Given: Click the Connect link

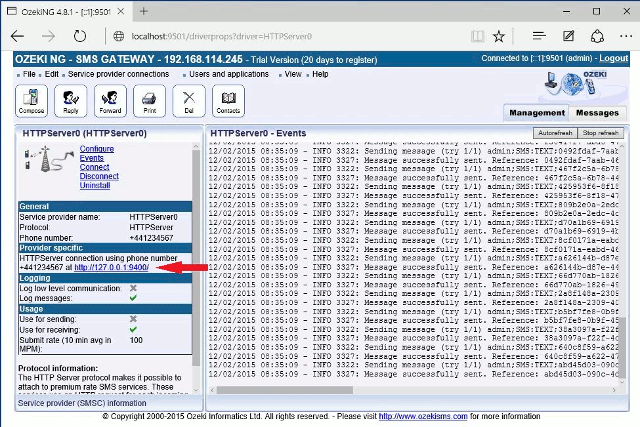Looking at the screenshot, I should 94,167.
